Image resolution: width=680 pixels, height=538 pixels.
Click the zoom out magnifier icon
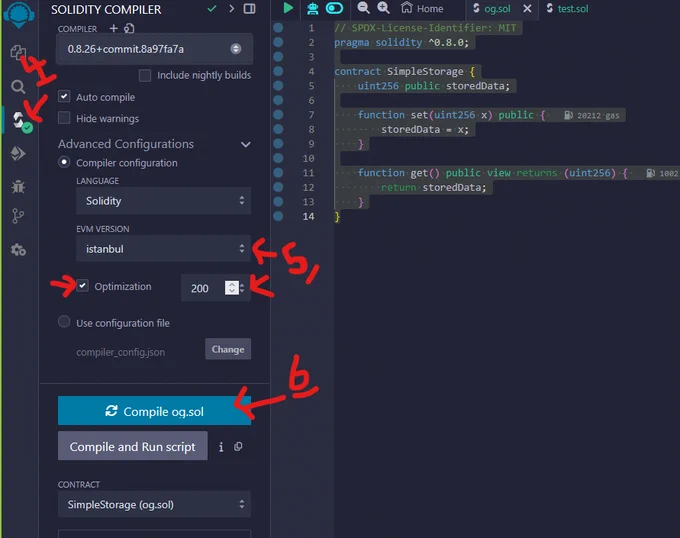[x=363, y=8]
